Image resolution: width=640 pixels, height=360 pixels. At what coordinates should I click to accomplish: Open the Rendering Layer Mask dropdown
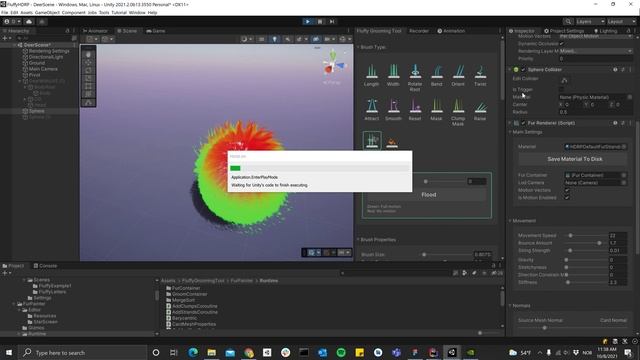pos(595,51)
